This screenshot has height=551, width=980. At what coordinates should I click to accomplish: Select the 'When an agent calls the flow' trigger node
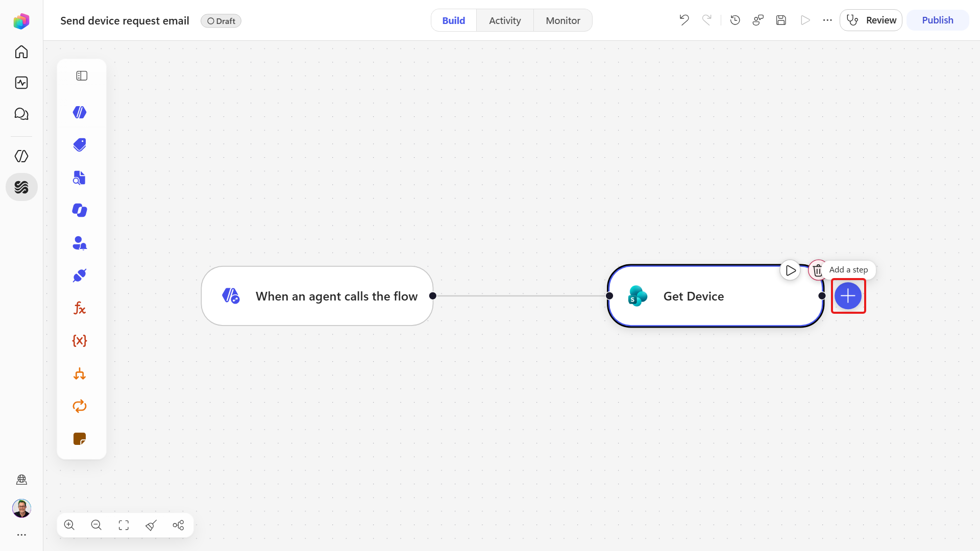pos(317,296)
